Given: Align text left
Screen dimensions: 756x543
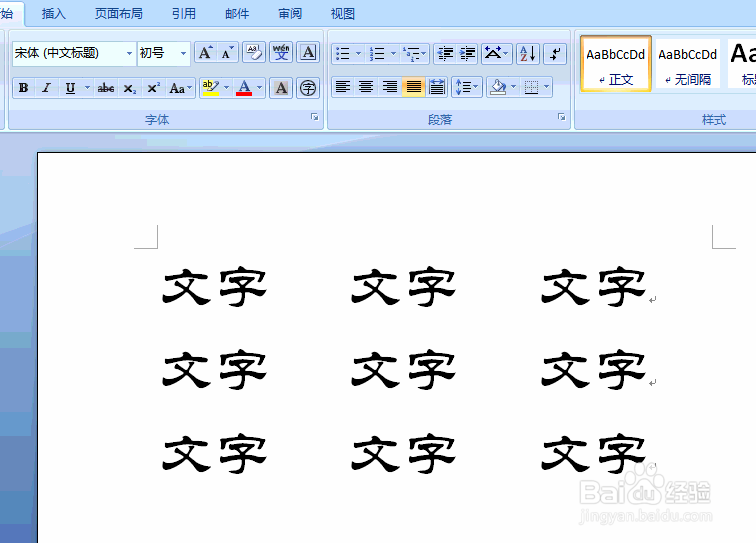Looking at the screenshot, I should [343, 87].
